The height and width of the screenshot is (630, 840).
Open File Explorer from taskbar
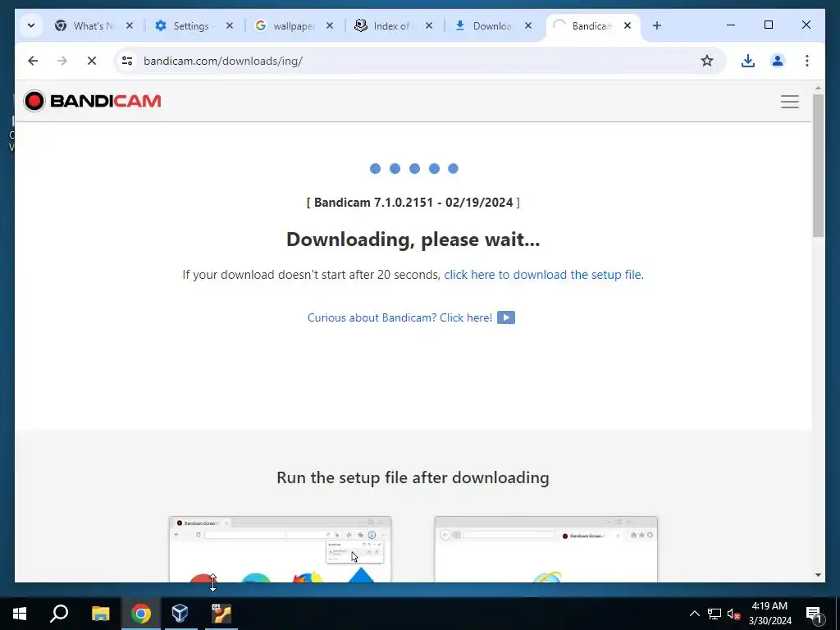click(101, 614)
